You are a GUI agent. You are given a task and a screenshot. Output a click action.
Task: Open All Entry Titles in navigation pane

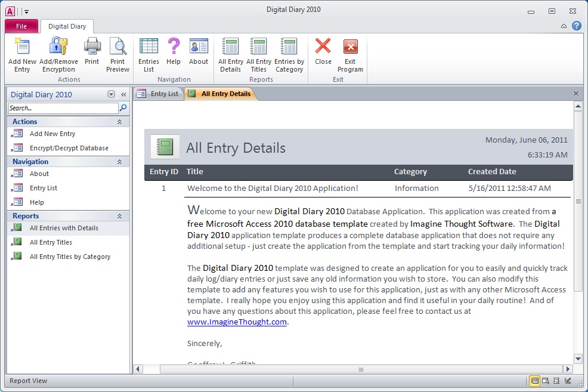[x=68, y=242]
